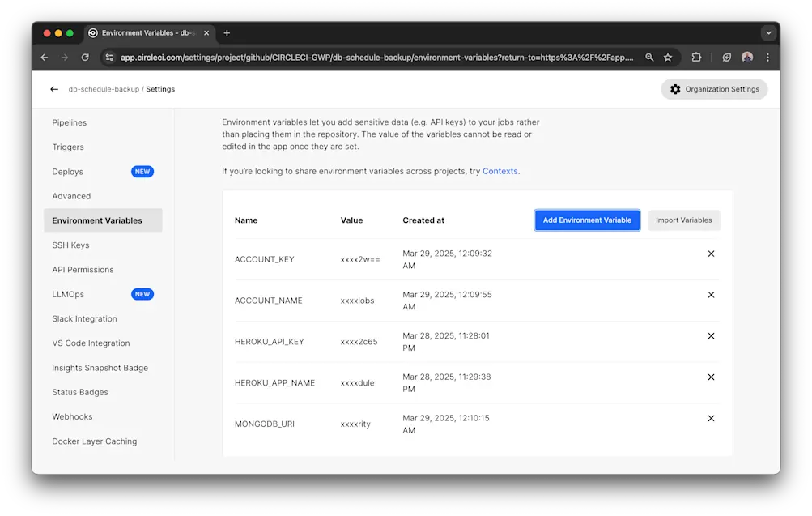This screenshot has width=812, height=516.
Task: Click the MONGODB_URI variable name
Action: (264, 424)
